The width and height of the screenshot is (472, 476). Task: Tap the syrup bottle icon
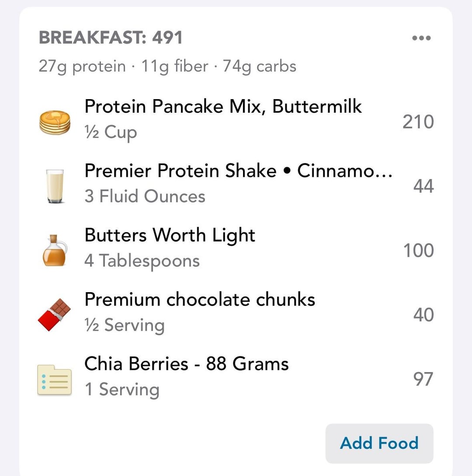pyautogui.click(x=55, y=251)
